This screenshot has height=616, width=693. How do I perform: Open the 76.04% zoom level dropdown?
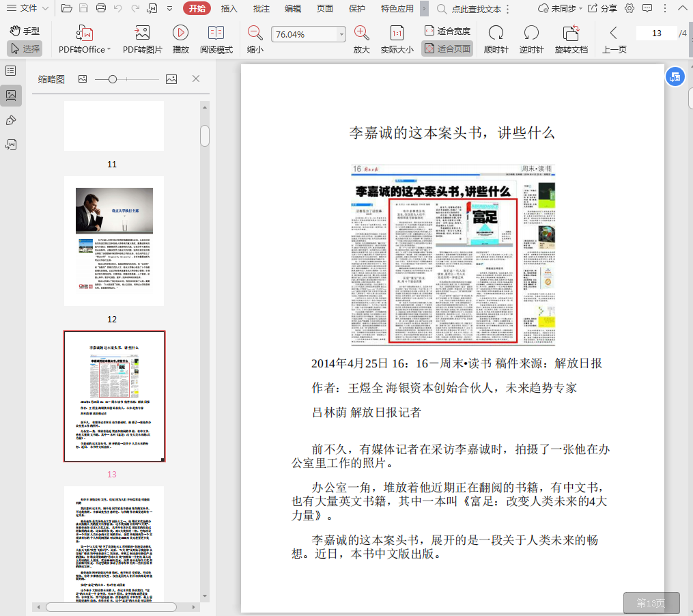click(x=341, y=35)
